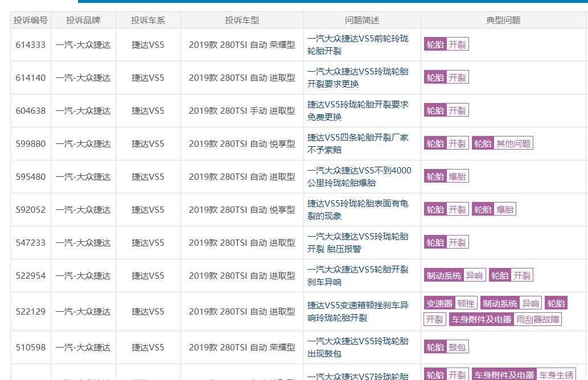Click 一汽-大众捷达 brand in first row
Viewport: 588px width, 380px height.
point(83,44)
